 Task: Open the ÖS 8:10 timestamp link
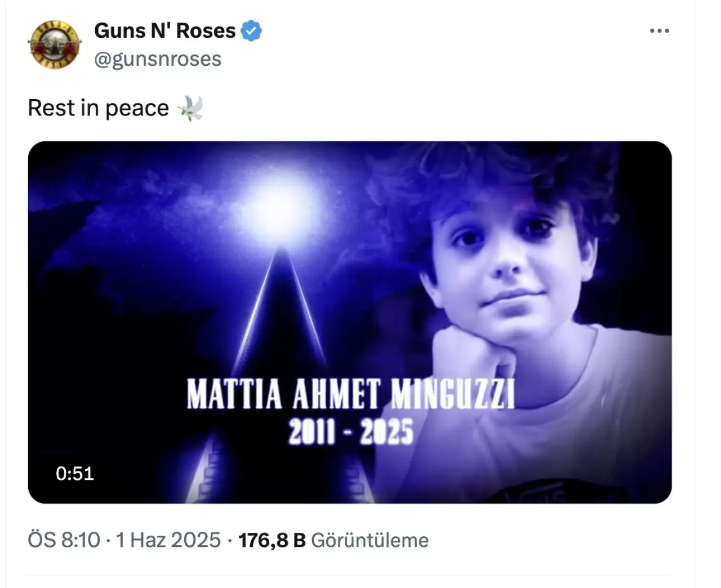point(64,540)
